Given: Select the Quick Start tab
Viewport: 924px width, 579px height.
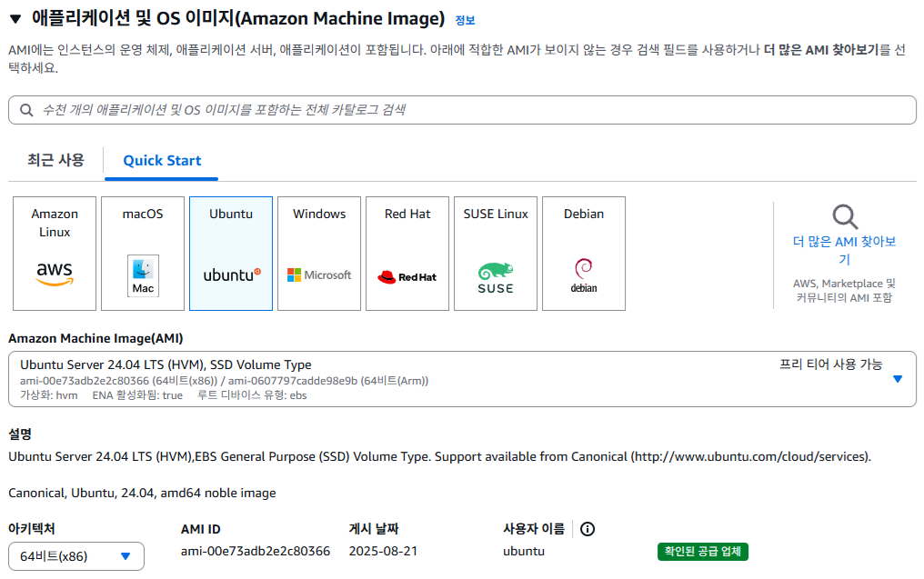Looking at the screenshot, I should tap(162, 160).
